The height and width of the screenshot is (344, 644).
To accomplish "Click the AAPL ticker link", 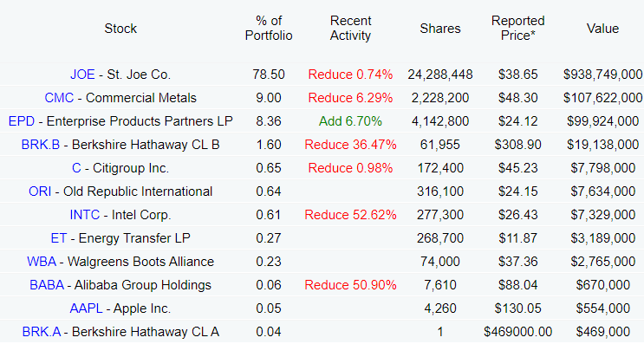I will 87,308.
